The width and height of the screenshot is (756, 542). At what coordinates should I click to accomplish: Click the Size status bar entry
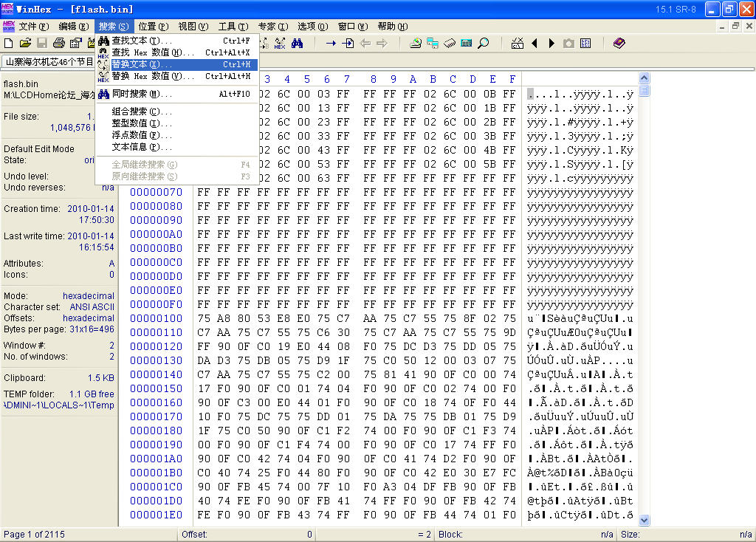(686, 535)
